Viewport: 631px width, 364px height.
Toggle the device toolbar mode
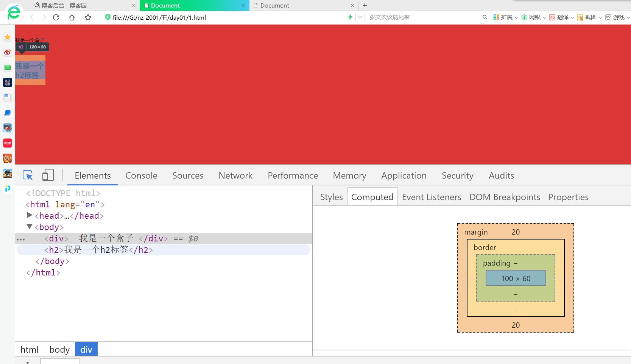[48, 175]
